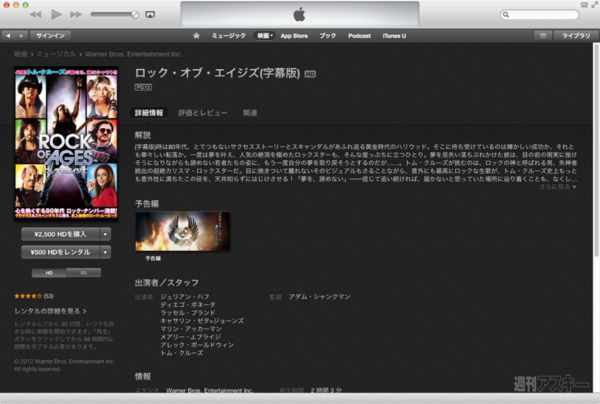Go forward with the right arrow
Image resolution: width=600 pixels, height=404 pixels.
[21, 36]
